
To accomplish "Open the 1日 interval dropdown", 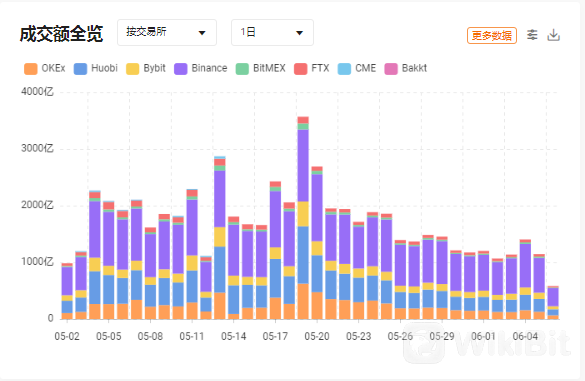I will click(272, 32).
